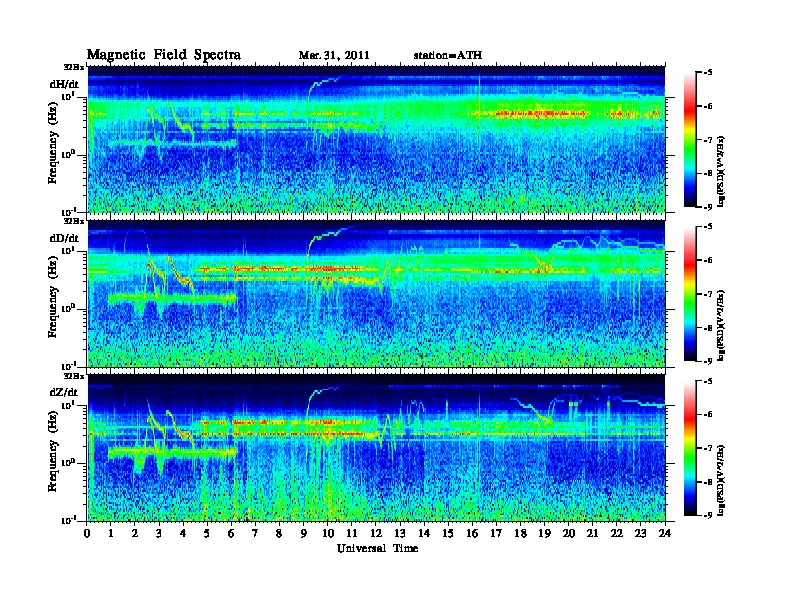The height and width of the screenshot is (612, 792).
Task: Click hour 8 on the time axis
Action: 280,533
